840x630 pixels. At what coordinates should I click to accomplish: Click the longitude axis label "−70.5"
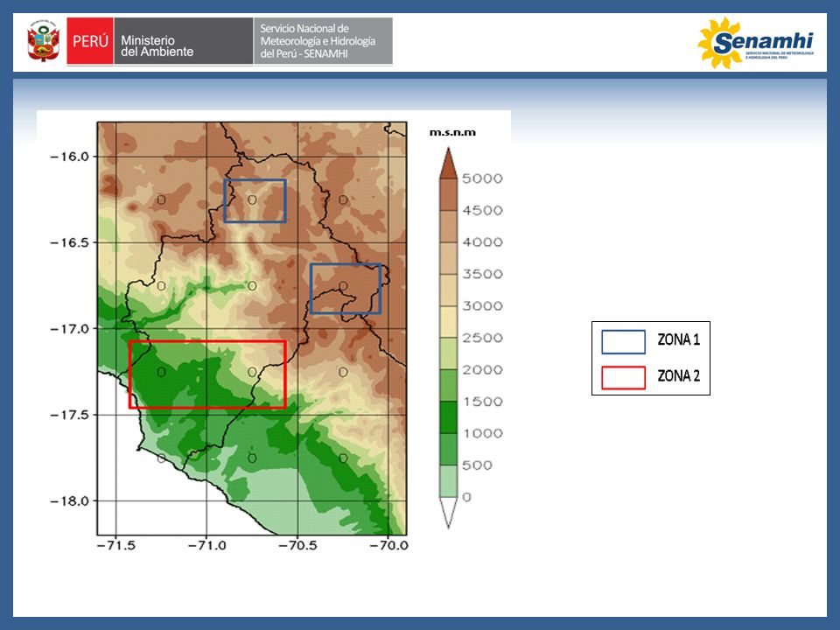pos(297,545)
